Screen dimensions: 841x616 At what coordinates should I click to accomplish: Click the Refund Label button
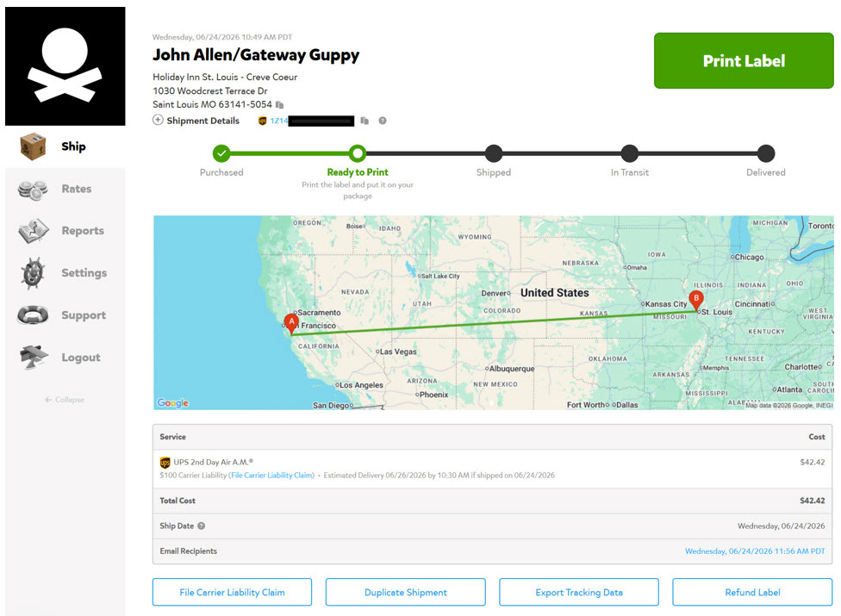[x=752, y=593]
